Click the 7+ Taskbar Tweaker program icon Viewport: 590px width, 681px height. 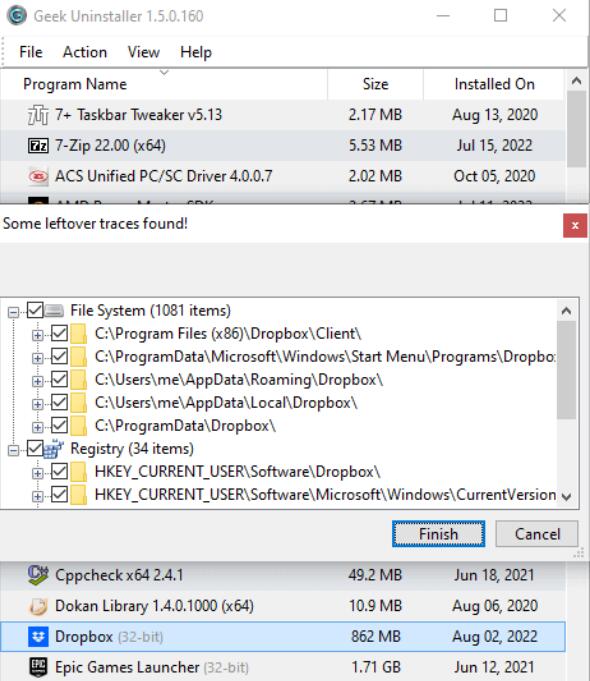click(x=38, y=115)
